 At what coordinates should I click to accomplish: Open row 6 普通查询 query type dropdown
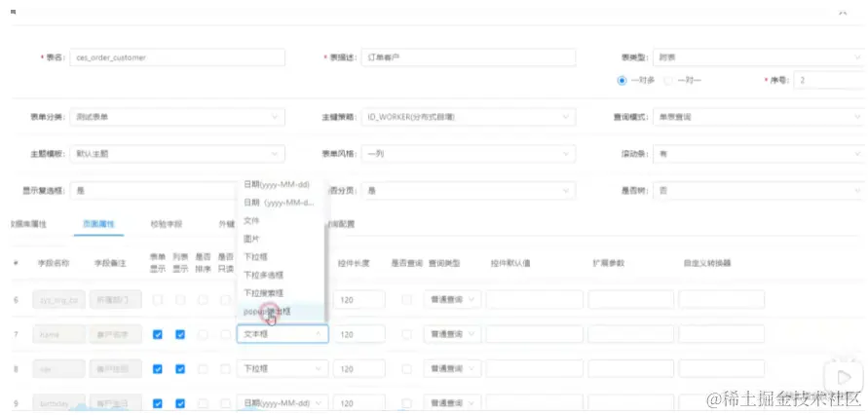point(452,300)
